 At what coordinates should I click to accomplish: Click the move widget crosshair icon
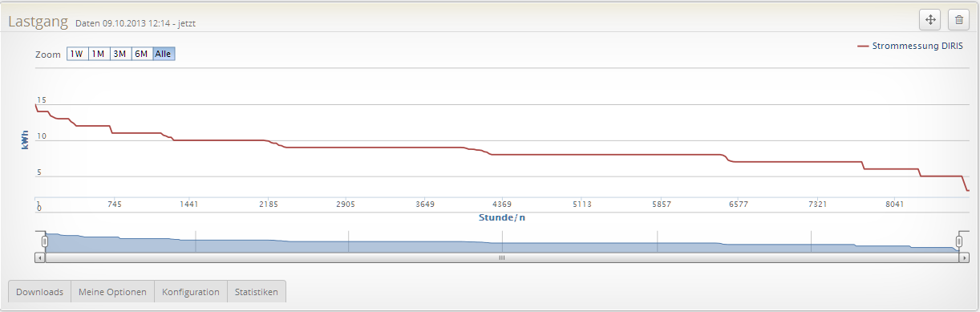[930, 20]
